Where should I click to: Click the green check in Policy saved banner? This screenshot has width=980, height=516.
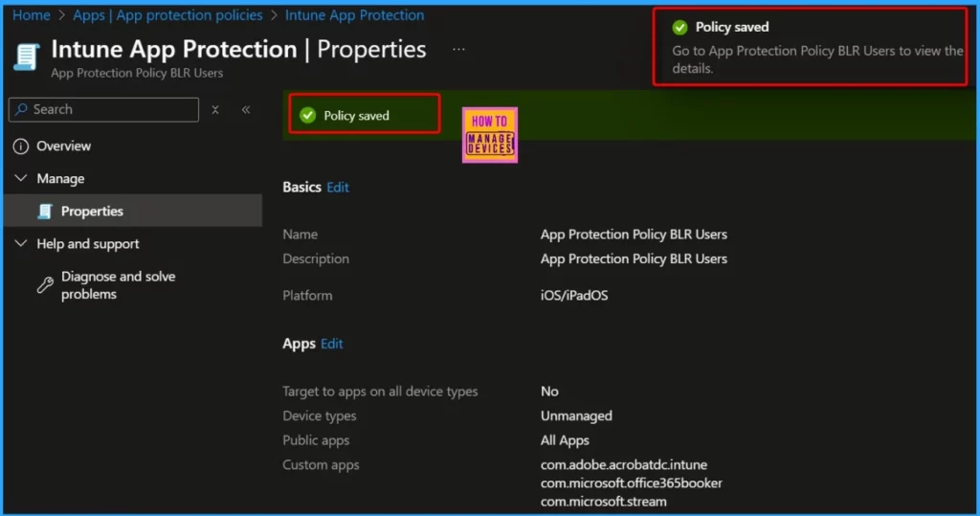click(x=307, y=115)
